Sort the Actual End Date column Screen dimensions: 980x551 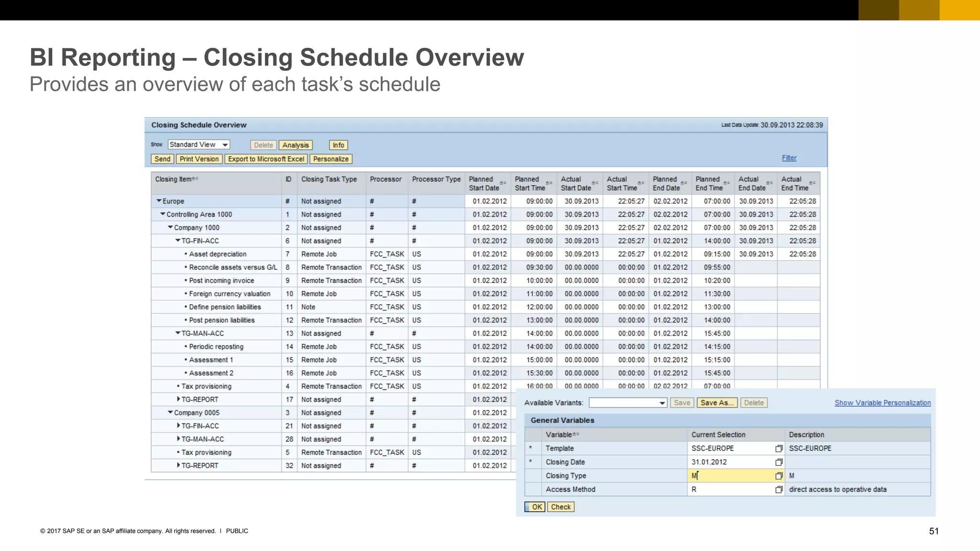[769, 183]
